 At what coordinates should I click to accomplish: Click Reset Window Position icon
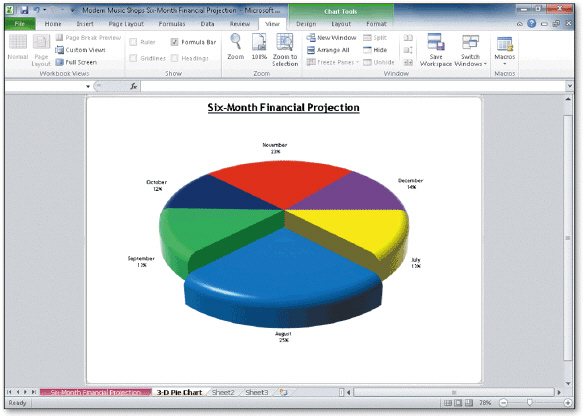408,62
